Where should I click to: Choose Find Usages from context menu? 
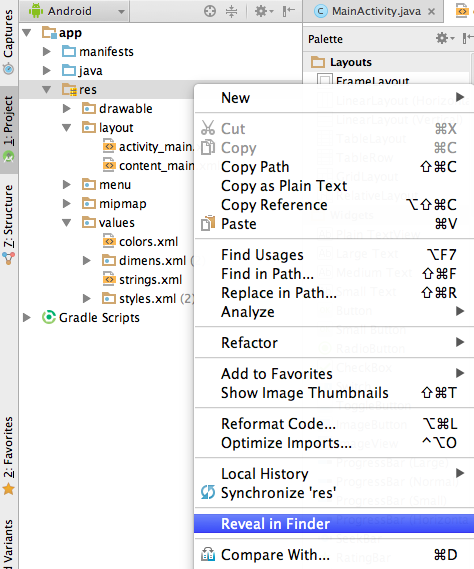pyautogui.click(x=334, y=255)
